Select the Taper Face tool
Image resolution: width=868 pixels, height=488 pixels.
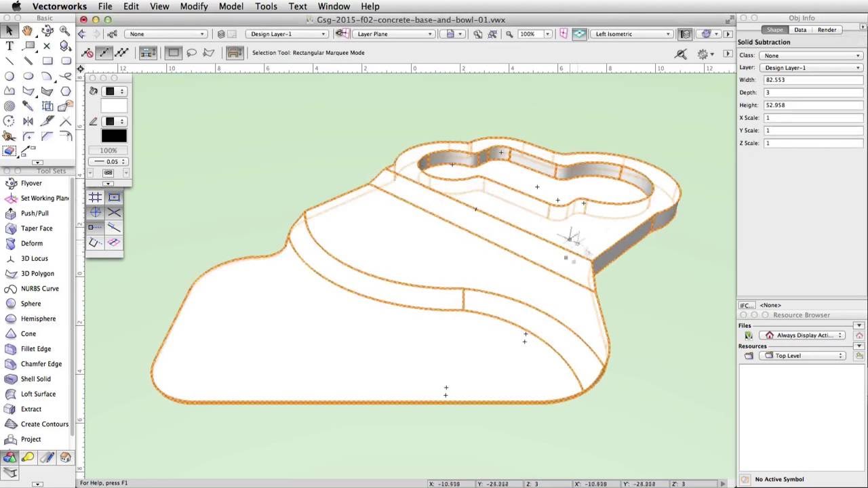[36, 228]
